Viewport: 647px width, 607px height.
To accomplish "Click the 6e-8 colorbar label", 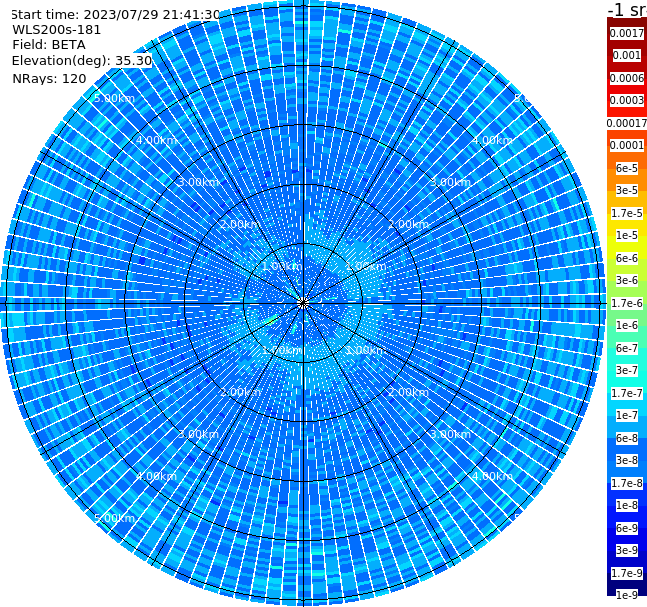I will [x=627, y=438].
